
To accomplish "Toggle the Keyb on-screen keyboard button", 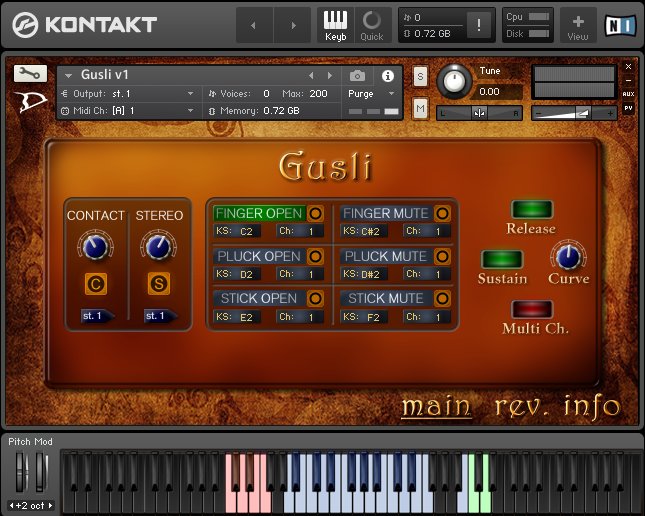I will [335, 25].
